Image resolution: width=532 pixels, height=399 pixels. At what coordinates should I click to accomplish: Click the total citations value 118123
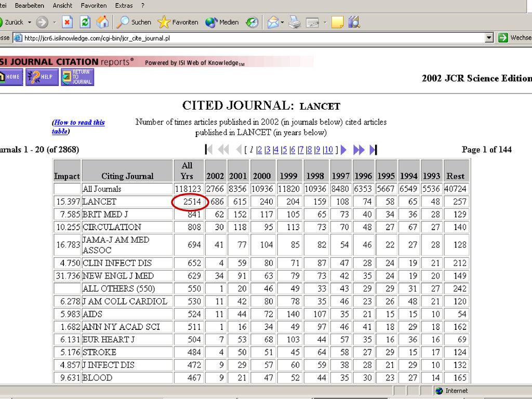click(188, 189)
